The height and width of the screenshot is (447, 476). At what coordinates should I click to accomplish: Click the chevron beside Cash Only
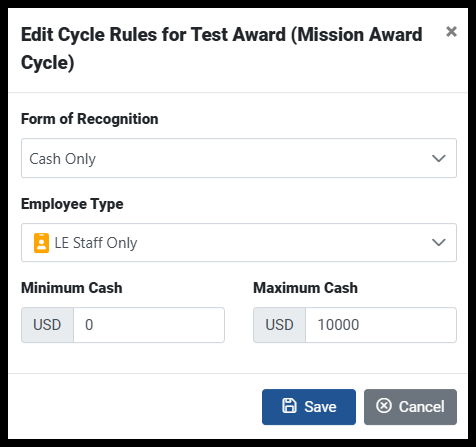tap(439, 158)
